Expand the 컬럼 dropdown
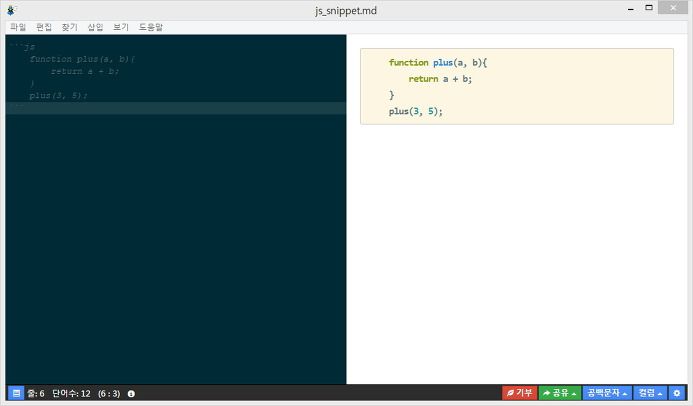This screenshot has height=406, width=693. 650,393
